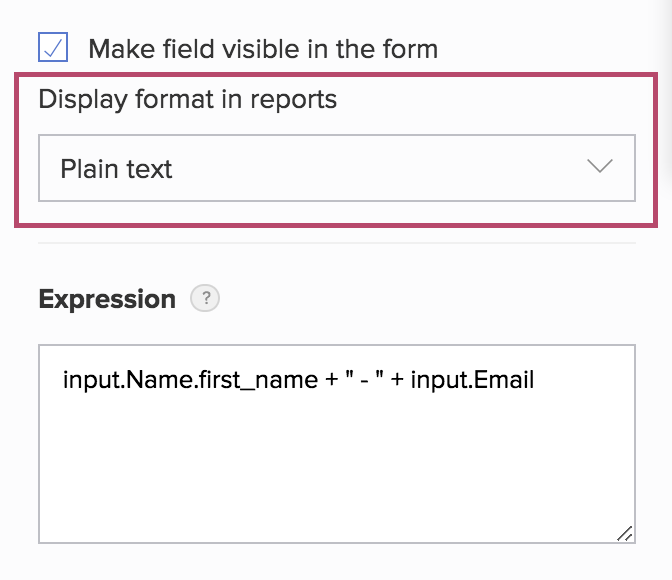Viewport: 672px width, 580px height.
Task: Click the chevron arrow in the Plain text dropdown
Action: (x=599, y=167)
